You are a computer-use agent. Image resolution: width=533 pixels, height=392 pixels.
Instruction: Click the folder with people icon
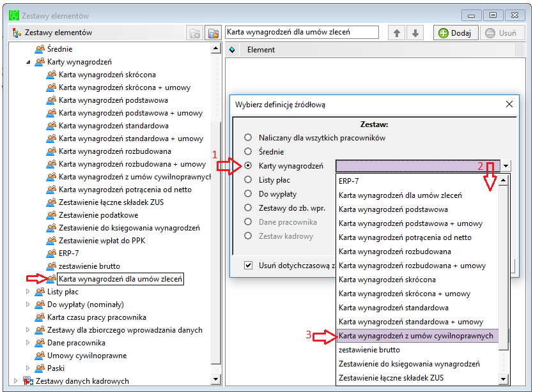click(x=213, y=33)
